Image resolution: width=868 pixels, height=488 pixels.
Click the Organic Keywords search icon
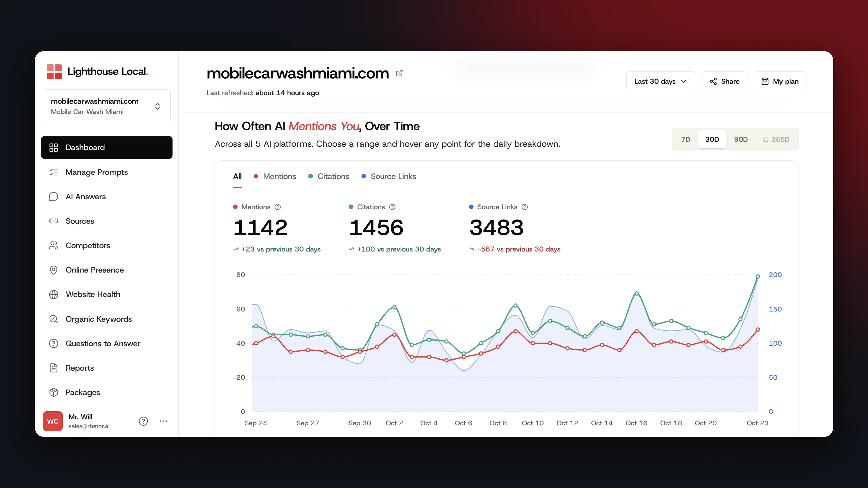click(x=54, y=319)
